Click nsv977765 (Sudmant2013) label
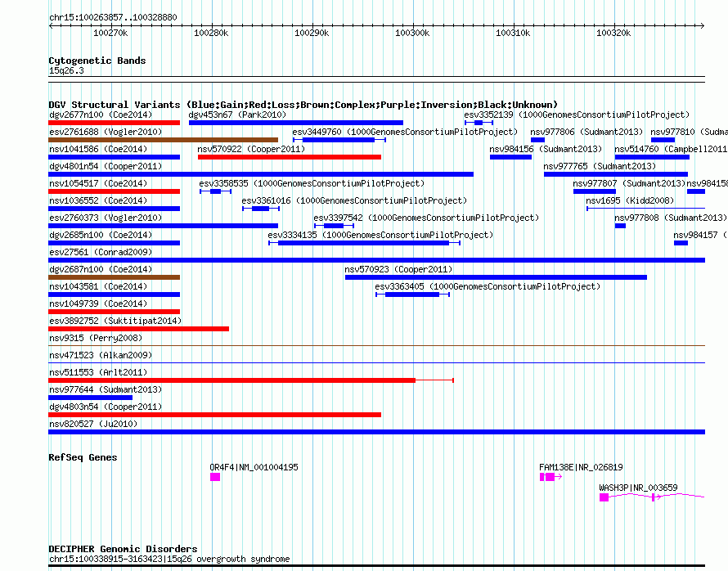Viewport: 728px width, 571px height. tap(600, 166)
